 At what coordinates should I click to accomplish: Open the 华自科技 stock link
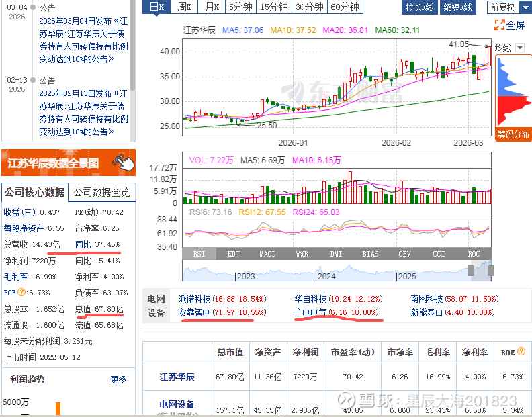click(310, 299)
